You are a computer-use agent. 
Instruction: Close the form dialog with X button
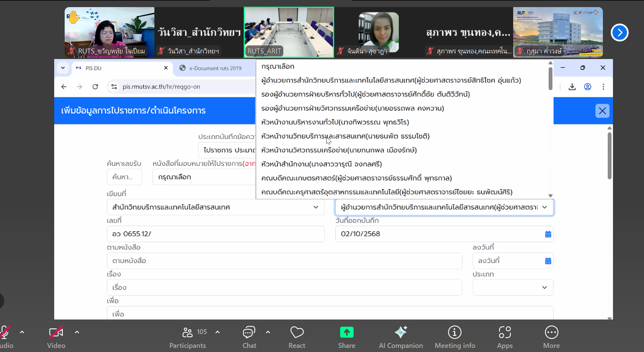pyautogui.click(x=602, y=111)
